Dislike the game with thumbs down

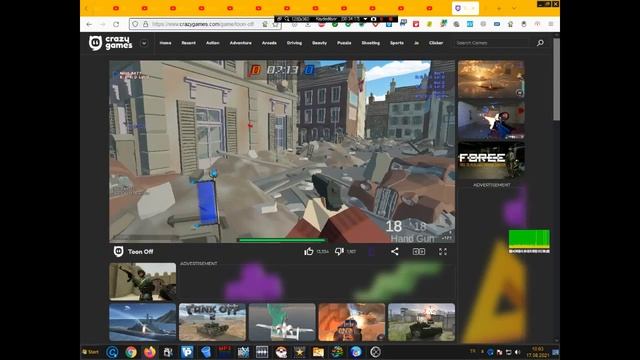(x=339, y=251)
